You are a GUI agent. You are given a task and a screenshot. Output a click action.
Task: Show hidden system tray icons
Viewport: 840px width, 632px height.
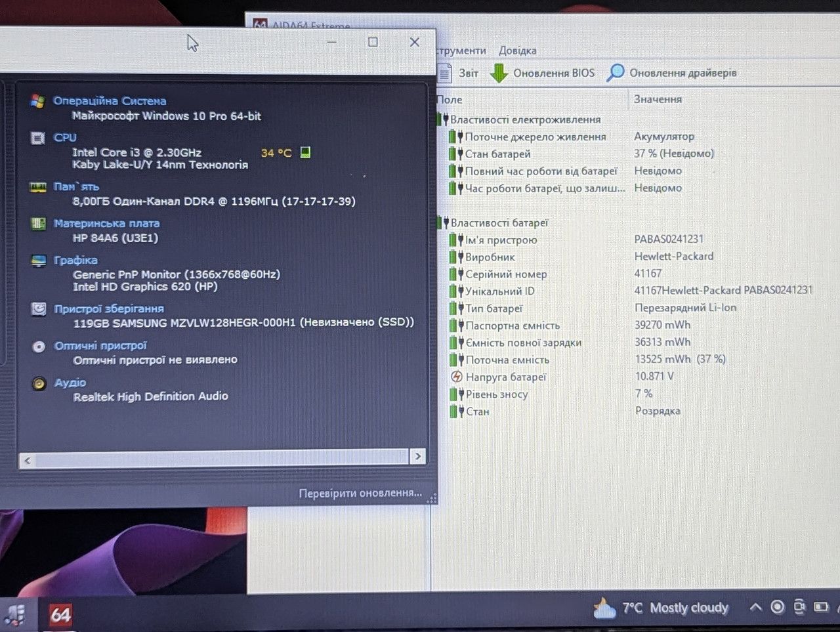tap(755, 607)
